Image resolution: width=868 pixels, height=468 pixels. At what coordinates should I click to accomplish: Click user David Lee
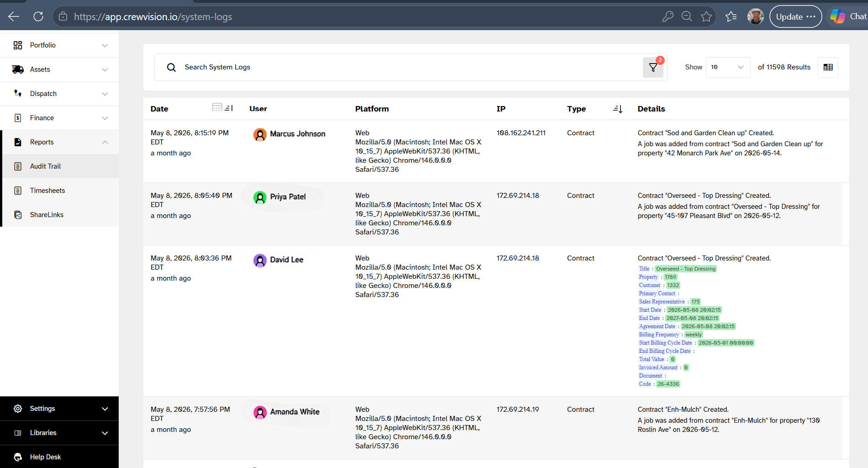click(x=279, y=260)
